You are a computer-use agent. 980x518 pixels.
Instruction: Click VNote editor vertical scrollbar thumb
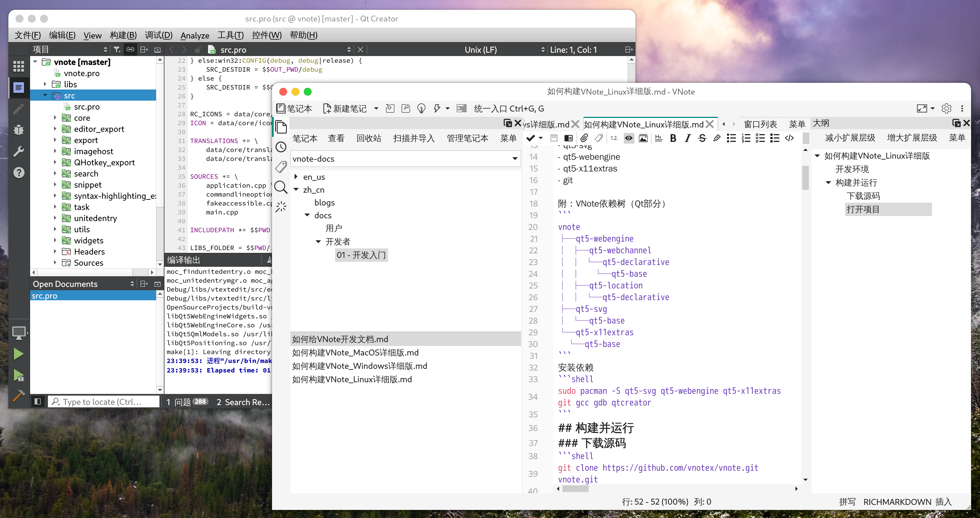805,177
